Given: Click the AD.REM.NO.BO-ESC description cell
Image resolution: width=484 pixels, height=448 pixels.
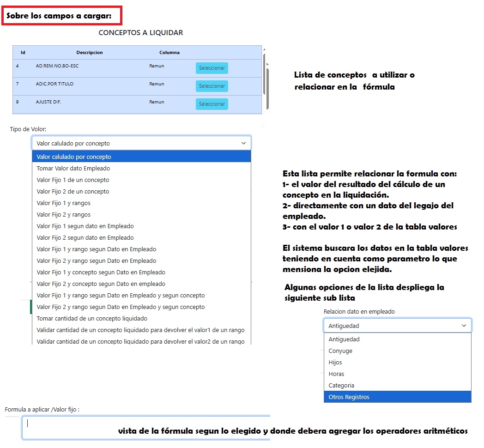Looking at the screenshot, I should pyautogui.click(x=57, y=66).
